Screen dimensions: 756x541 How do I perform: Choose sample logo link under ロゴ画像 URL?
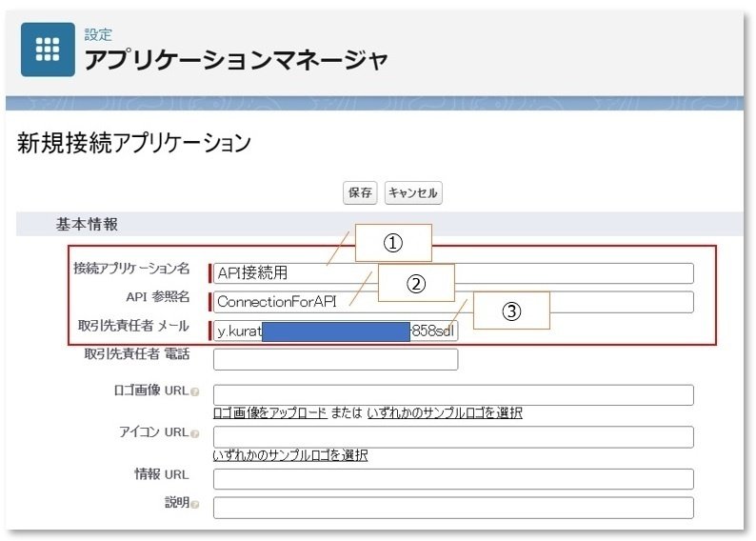pyautogui.click(x=444, y=413)
